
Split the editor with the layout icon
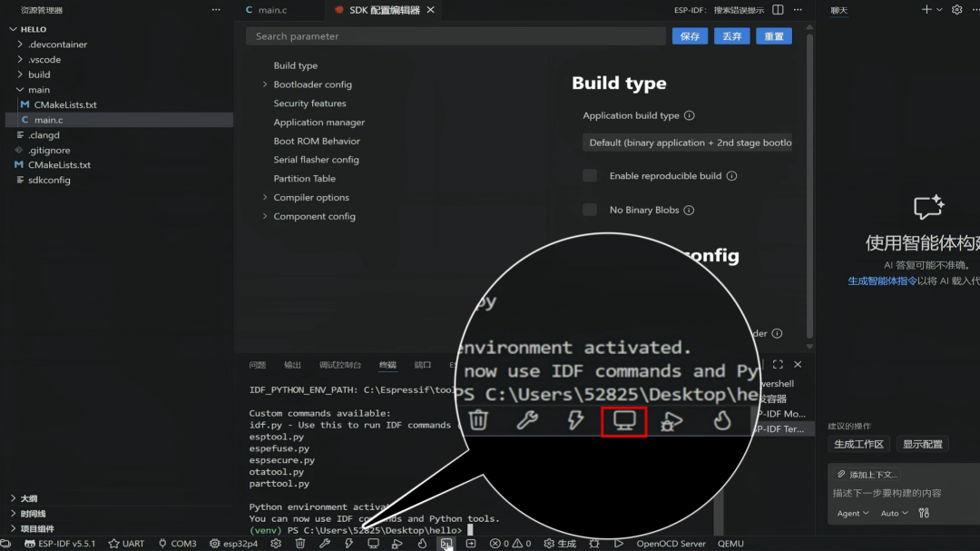(x=779, y=10)
